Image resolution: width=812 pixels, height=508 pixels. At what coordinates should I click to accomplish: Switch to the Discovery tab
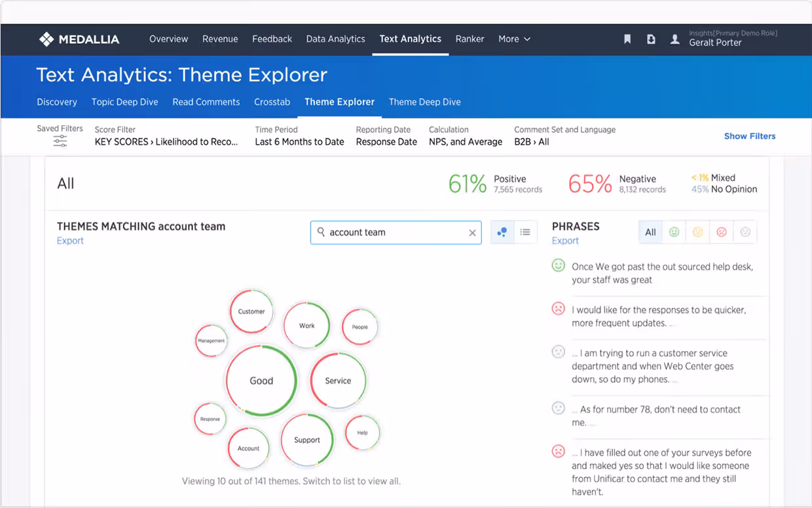click(57, 102)
